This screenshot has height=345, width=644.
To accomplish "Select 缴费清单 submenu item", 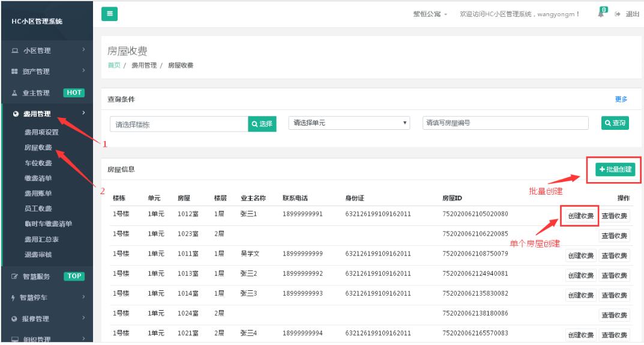I will [38, 178].
